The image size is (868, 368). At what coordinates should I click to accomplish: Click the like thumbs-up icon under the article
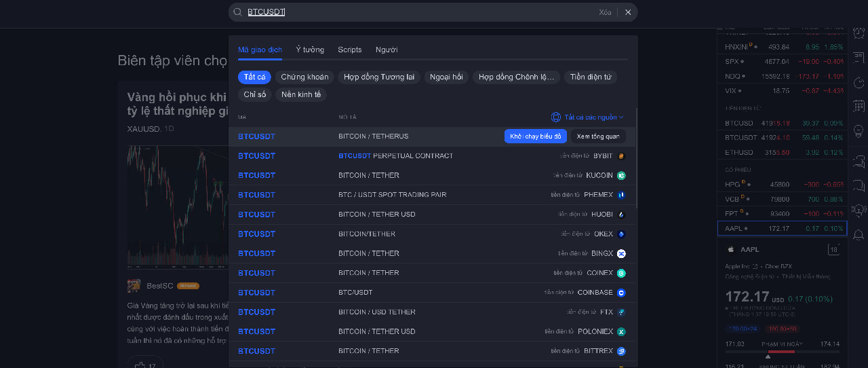coord(140,365)
